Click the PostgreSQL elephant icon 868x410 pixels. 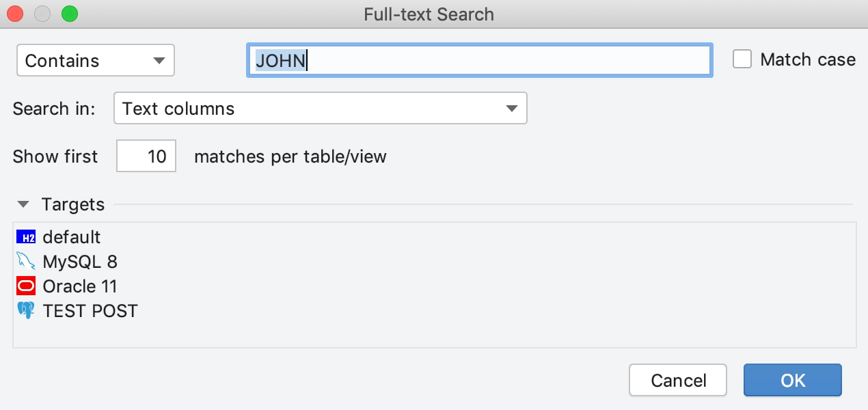click(26, 311)
